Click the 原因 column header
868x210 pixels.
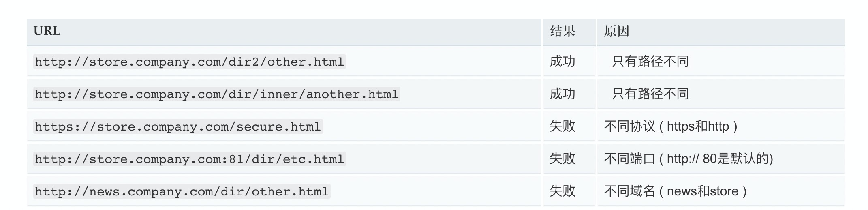click(616, 31)
